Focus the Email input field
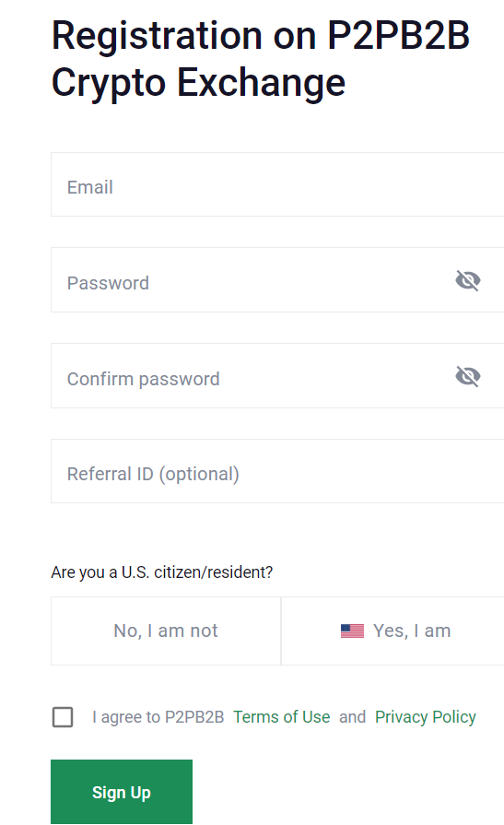The width and height of the screenshot is (504, 825). pos(277,184)
